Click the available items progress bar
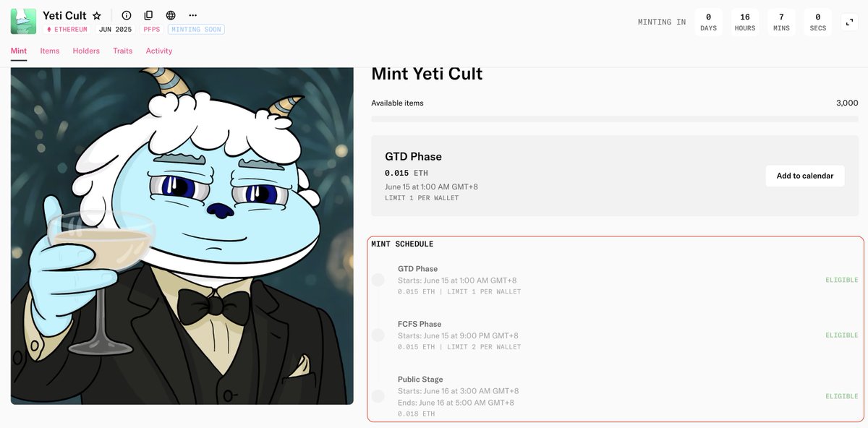868x428 pixels. [615, 118]
